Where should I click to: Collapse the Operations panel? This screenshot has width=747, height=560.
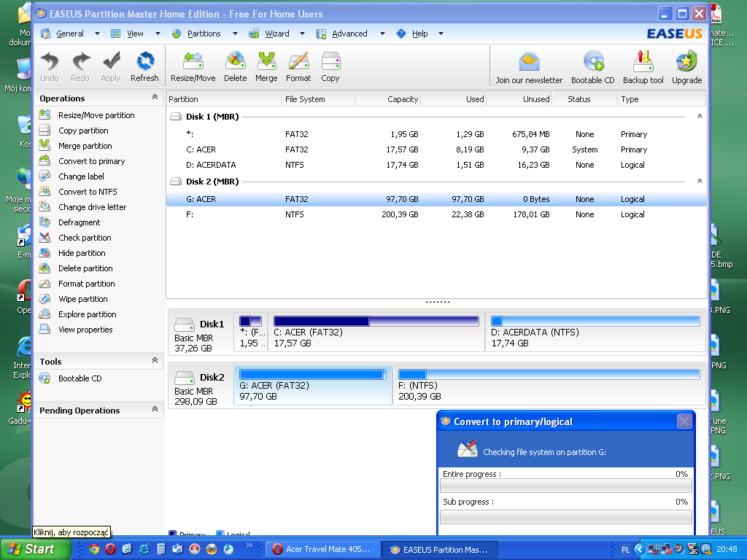(x=155, y=97)
